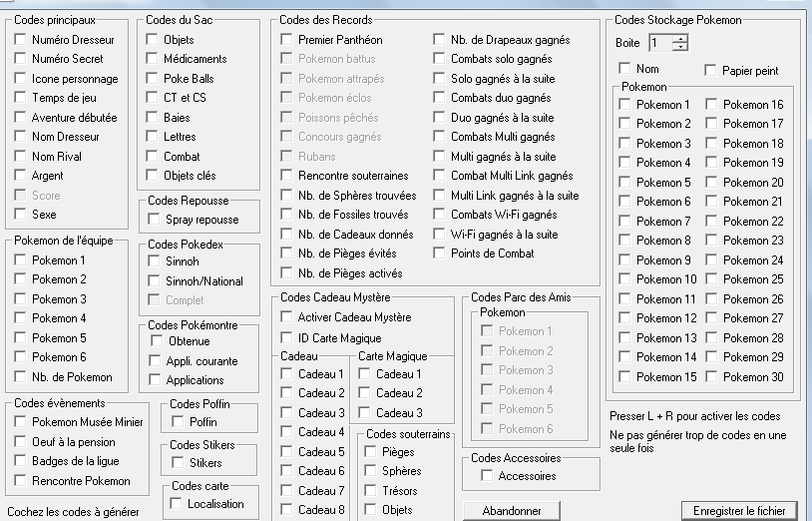Tick the Poke Balls checkbox
The width and height of the screenshot is (812, 521).
(x=154, y=79)
